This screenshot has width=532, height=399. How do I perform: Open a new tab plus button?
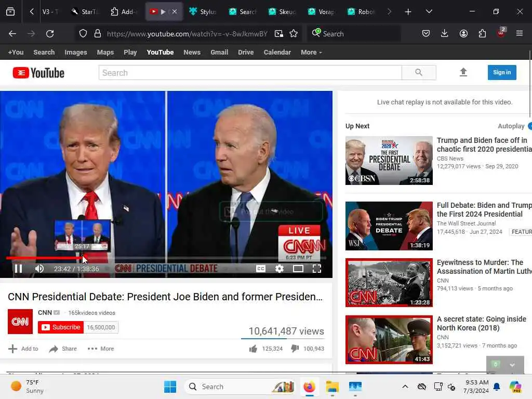[x=408, y=12]
